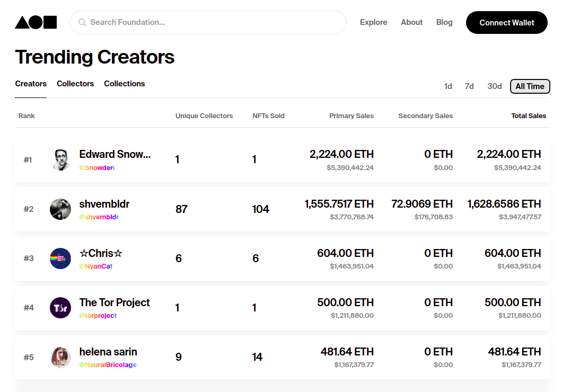Image resolution: width=562 pixels, height=392 pixels.
Task: Sort by Total Sales column
Action: pos(528,115)
